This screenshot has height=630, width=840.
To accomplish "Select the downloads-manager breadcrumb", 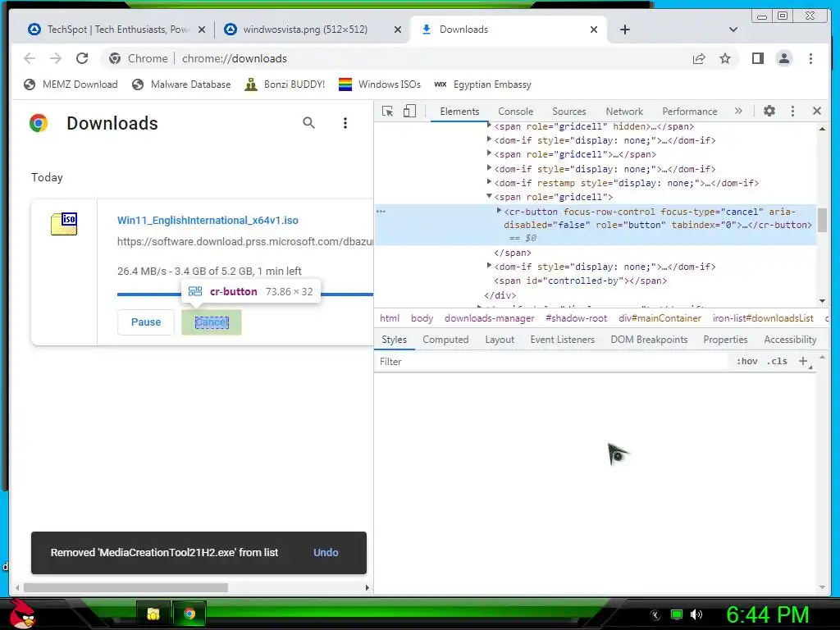I will (x=489, y=318).
